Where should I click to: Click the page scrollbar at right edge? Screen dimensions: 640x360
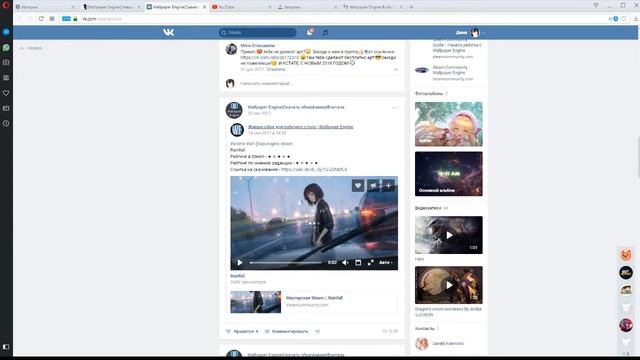point(638,157)
